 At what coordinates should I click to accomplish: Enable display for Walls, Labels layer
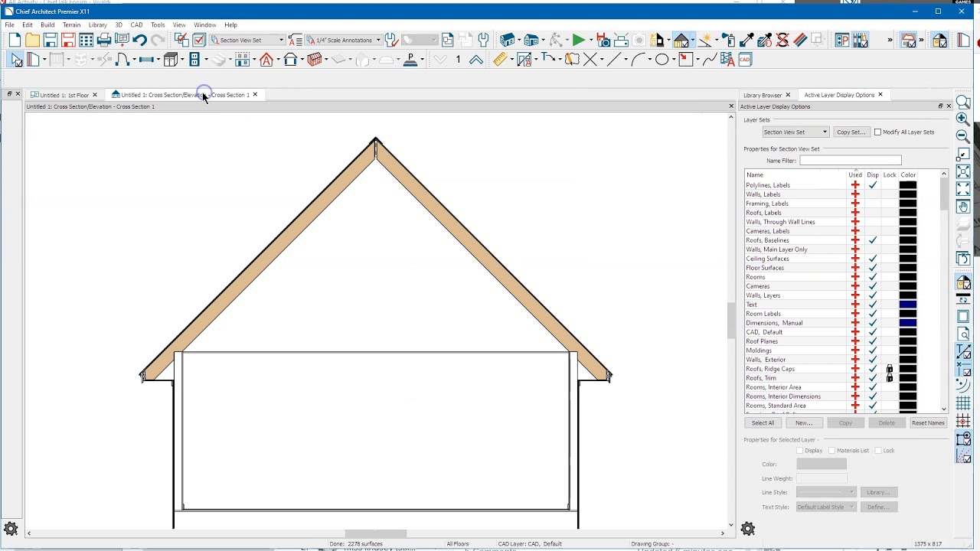872,194
